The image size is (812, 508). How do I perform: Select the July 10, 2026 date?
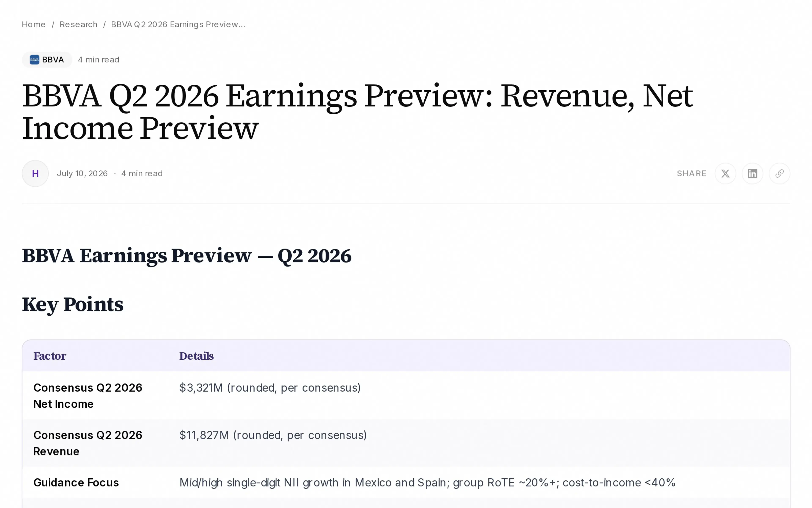[82, 173]
